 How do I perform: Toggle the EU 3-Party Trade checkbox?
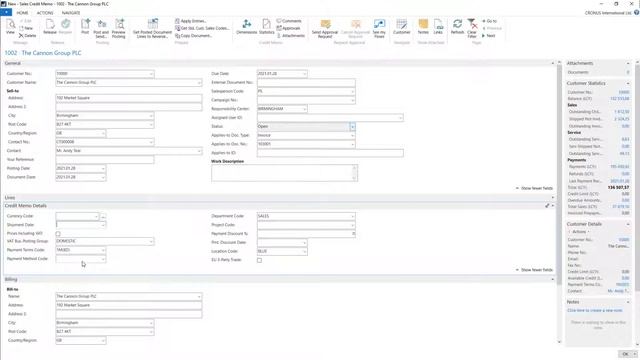point(259,260)
